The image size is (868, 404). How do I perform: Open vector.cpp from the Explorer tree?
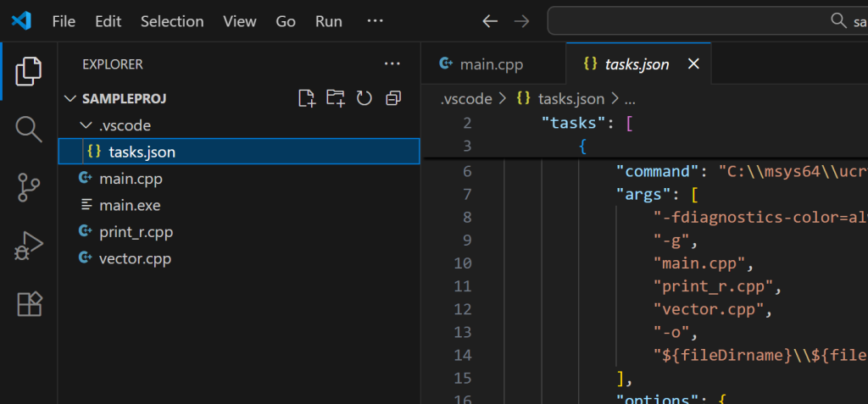click(x=239, y=258)
